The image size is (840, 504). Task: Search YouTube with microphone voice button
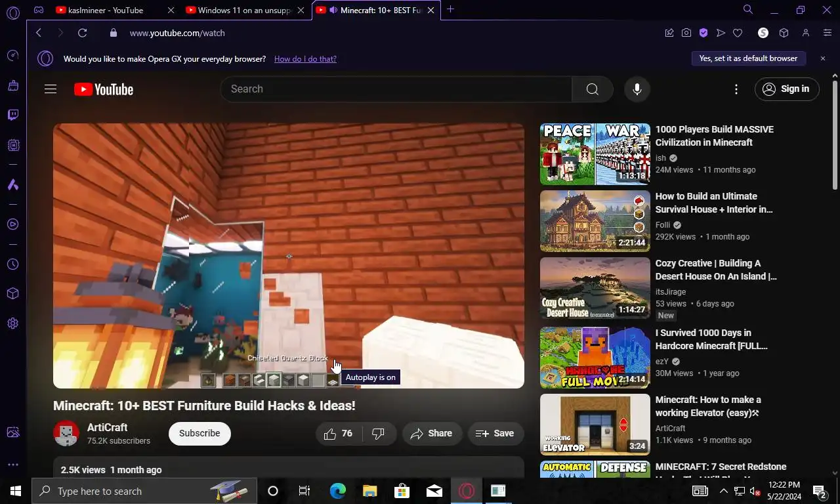point(637,89)
